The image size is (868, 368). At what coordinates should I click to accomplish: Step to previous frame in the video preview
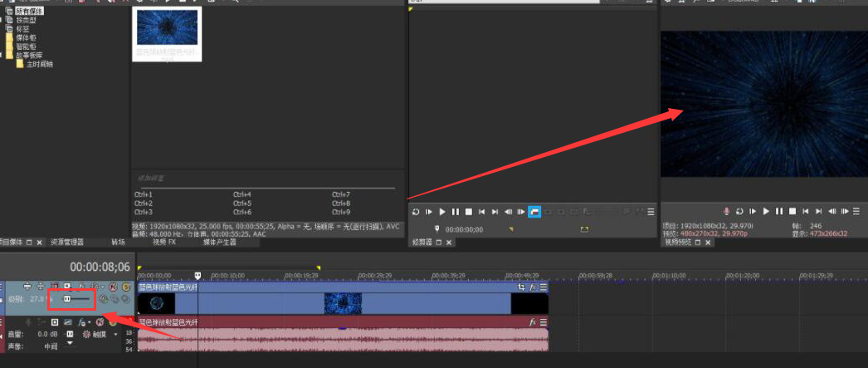pyautogui.click(x=832, y=211)
